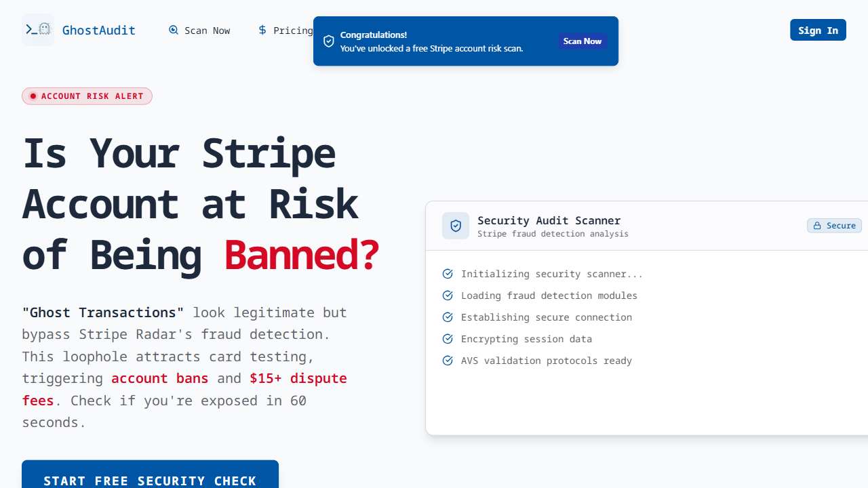Click the Account Risk Alert badge
The image size is (868, 488).
87,96
